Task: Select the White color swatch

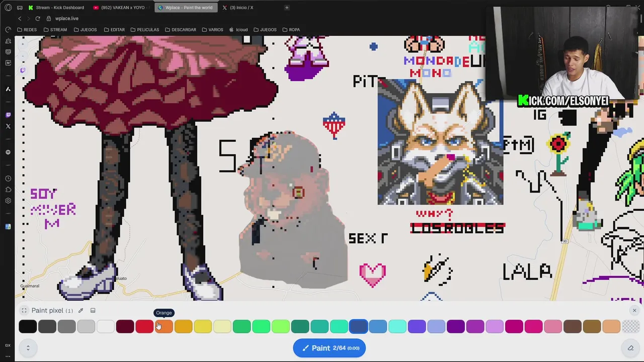Action: [106, 327]
